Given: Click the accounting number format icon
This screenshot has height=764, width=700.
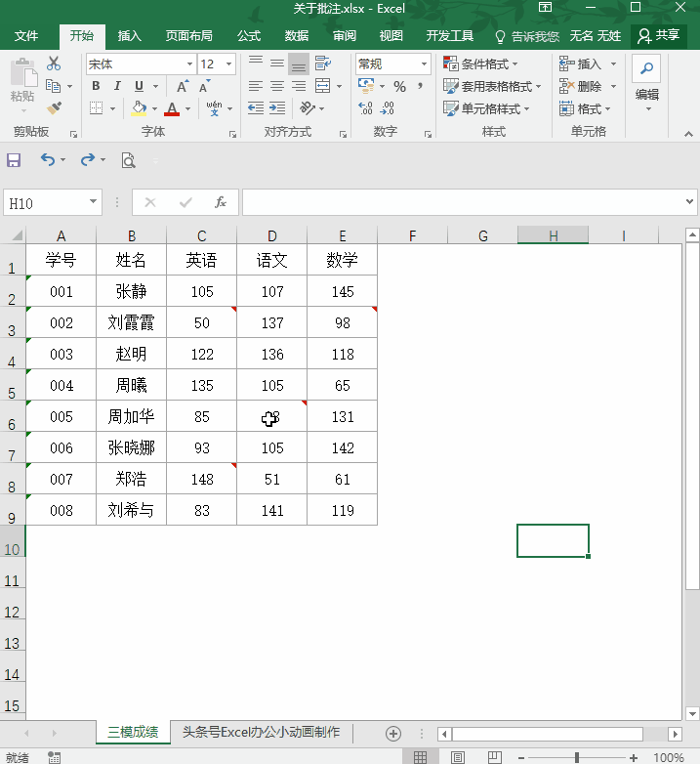Looking at the screenshot, I should click(x=366, y=86).
